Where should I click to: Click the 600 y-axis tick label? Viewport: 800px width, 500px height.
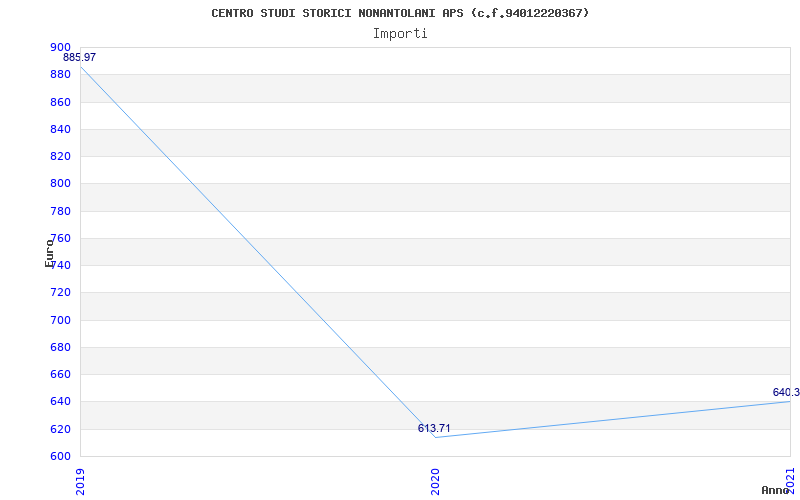[60, 456]
